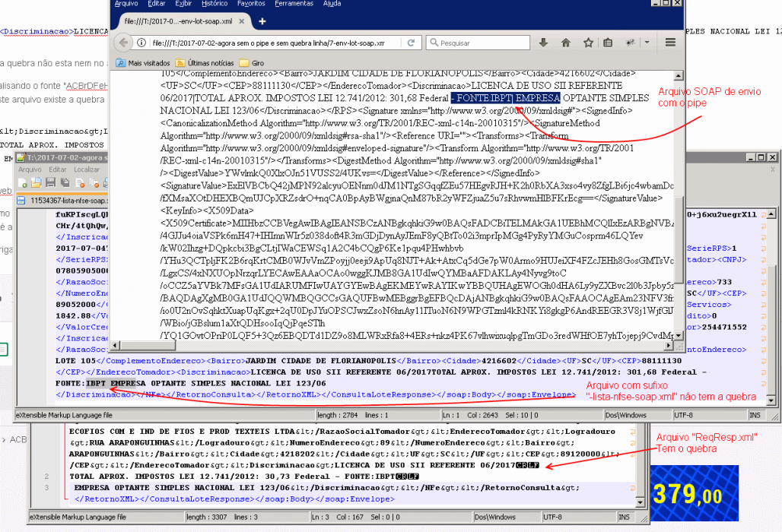The height and width of the screenshot is (532, 782).
Task: Expand the small dropdown arrow beside the add-on icon
Action: [x=647, y=43]
